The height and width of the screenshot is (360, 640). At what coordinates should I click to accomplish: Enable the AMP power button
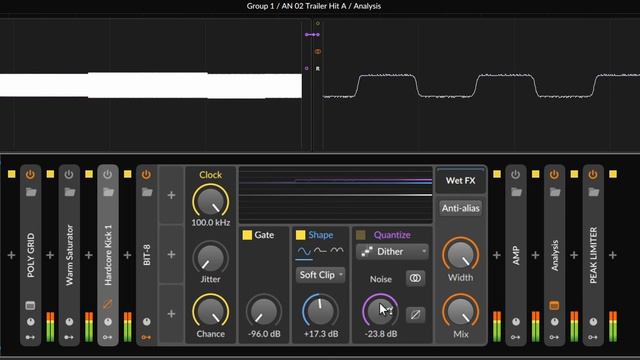[516, 175]
